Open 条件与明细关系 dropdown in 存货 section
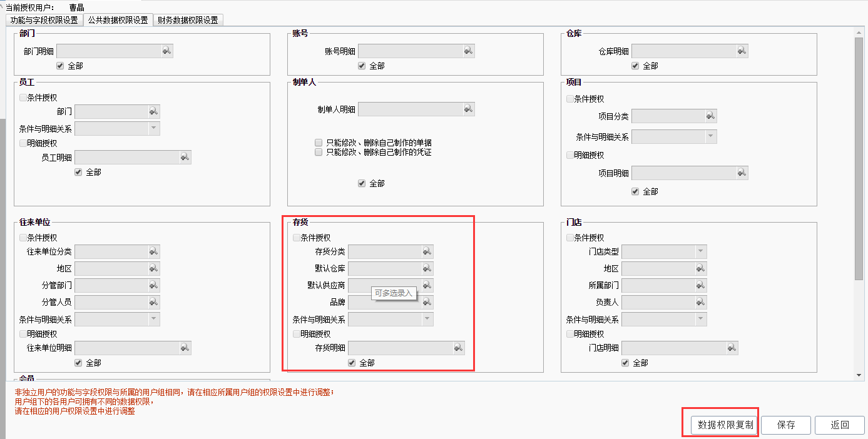868x439 pixels. coord(427,320)
